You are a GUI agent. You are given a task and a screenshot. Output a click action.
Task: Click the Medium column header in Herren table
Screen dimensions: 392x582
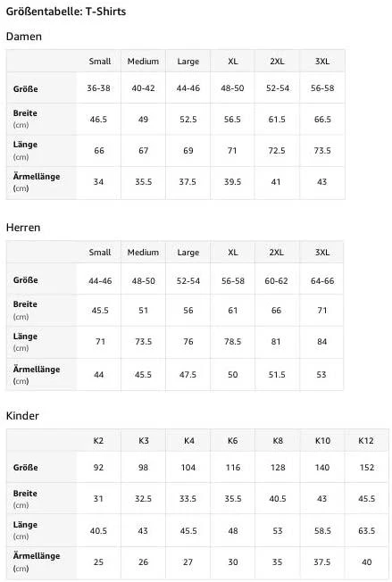click(143, 252)
